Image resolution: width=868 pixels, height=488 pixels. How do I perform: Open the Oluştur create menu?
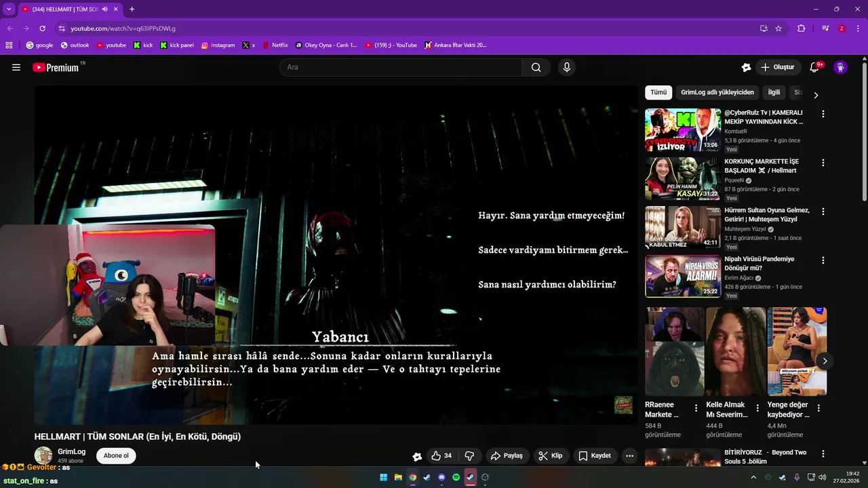pyautogui.click(x=778, y=67)
